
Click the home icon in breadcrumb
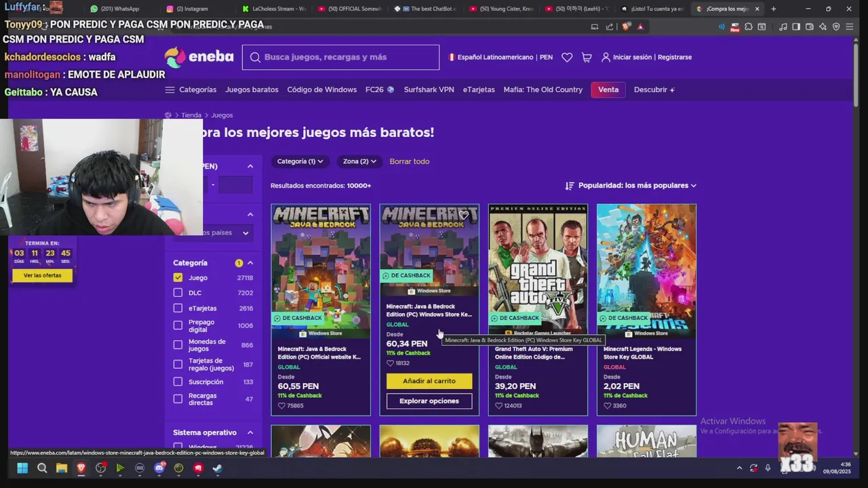pos(168,115)
